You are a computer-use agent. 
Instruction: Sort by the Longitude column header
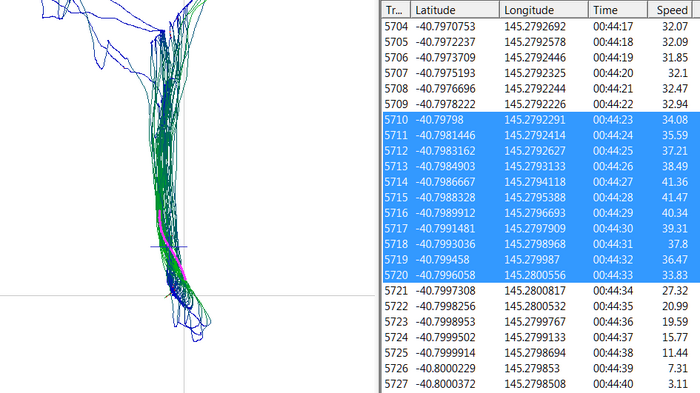[x=544, y=10]
